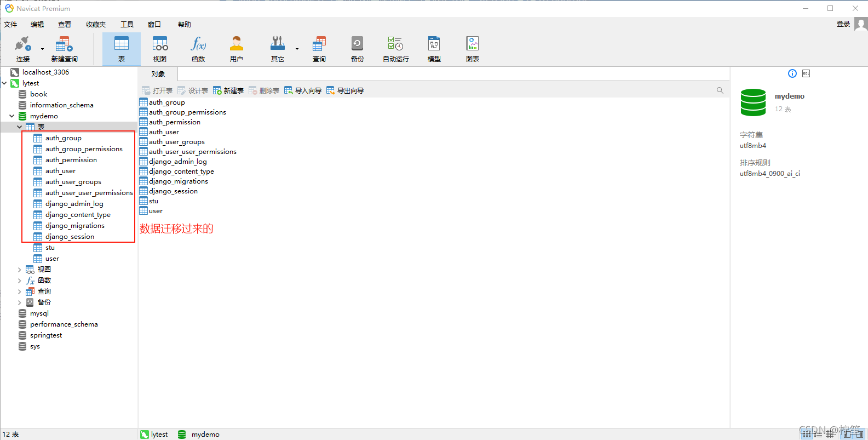
Task: Select the 查询 (Query) toolbar icon
Action: [x=319, y=49]
